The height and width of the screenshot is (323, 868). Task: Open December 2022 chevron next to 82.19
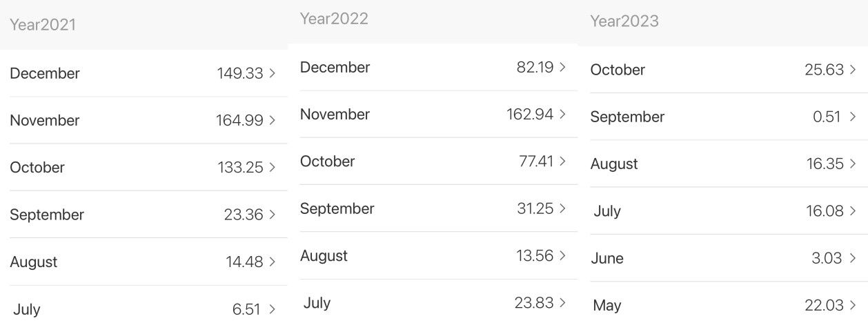(563, 67)
